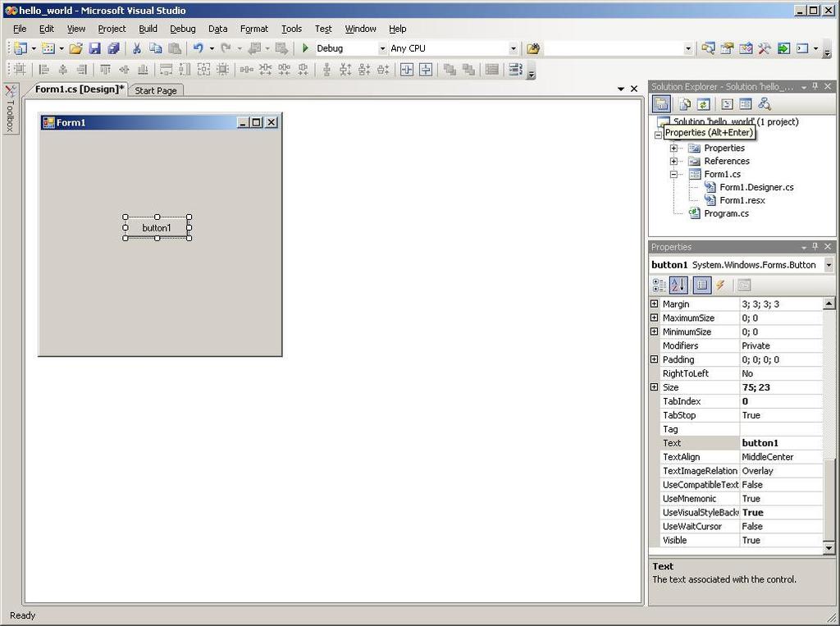Click the Text property value field
The height and width of the screenshot is (626, 840).
coord(781,443)
